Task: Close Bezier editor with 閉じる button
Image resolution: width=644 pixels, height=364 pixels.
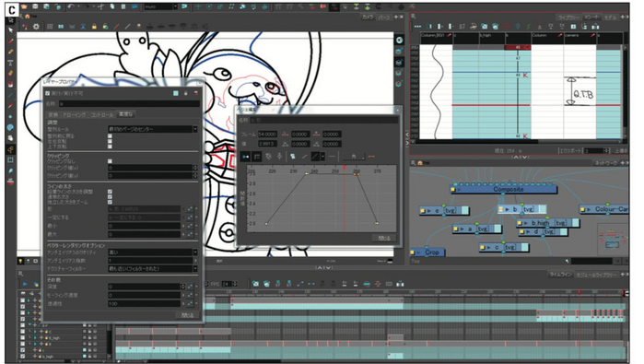Action: 384,238
